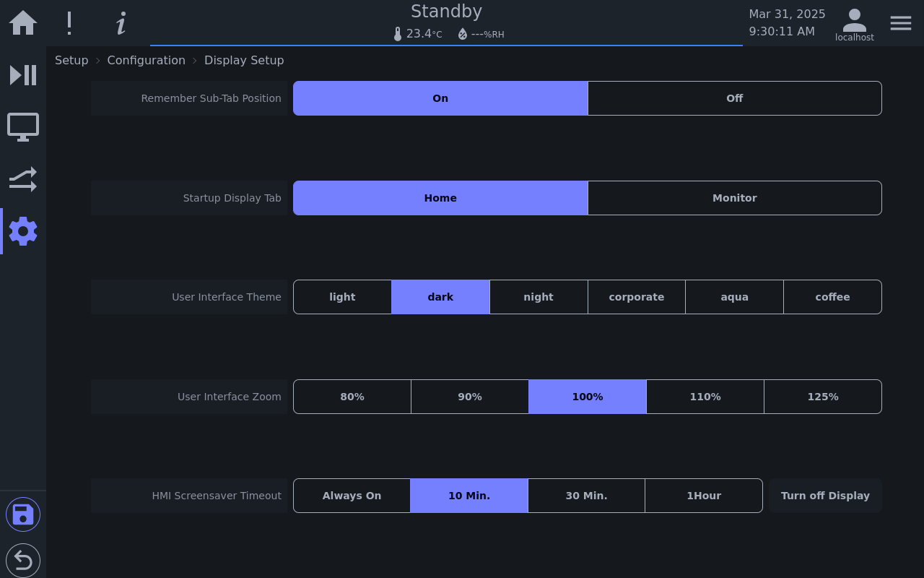Screen dimensions: 924x578
Task: Set Startup Display Tab to Monitor
Action: (x=735, y=198)
